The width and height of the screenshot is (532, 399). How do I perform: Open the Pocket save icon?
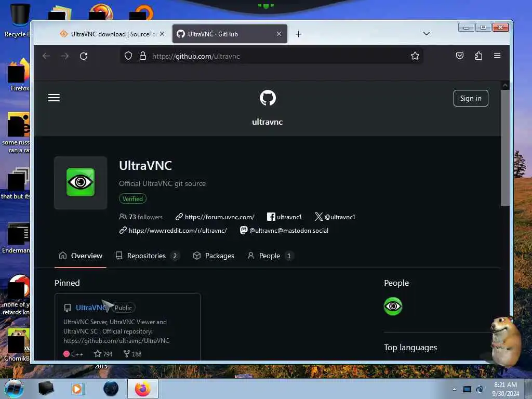(460, 56)
